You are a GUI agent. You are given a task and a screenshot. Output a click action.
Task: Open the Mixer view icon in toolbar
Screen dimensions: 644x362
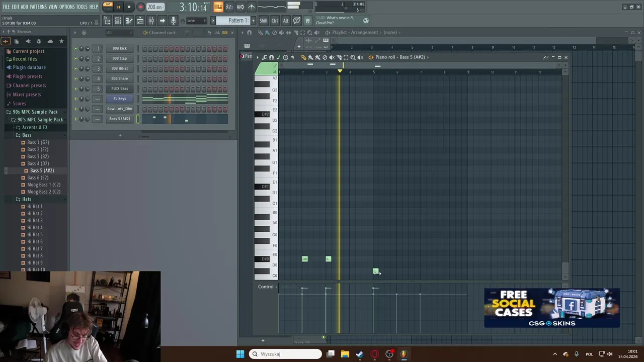pos(151,21)
